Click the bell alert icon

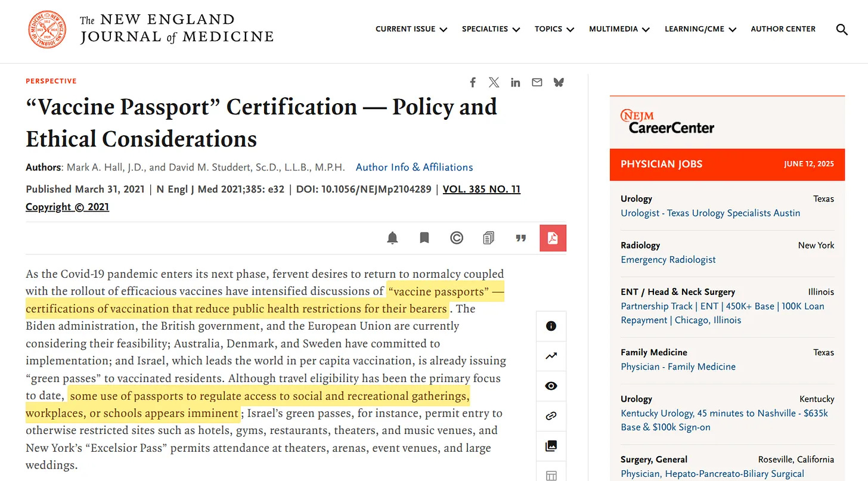[x=392, y=238]
